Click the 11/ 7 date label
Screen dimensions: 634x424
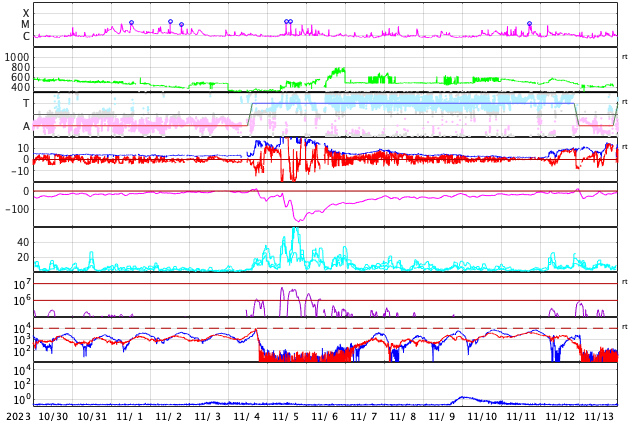pyautogui.click(x=364, y=417)
